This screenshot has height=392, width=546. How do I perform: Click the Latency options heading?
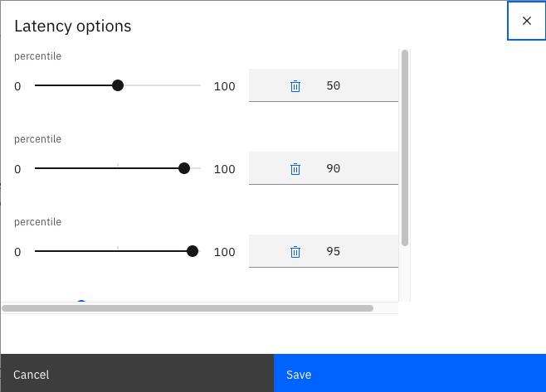pyautogui.click(x=73, y=26)
